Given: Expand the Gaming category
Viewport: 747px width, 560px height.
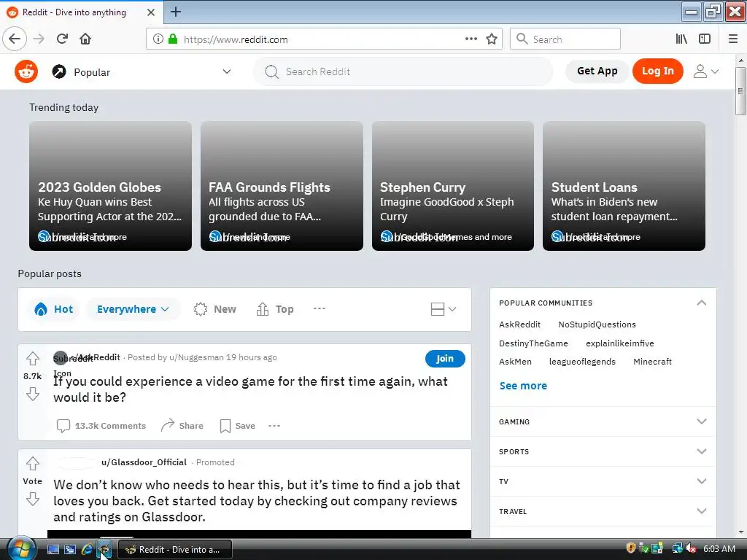Looking at the screenshot, I should pos(603,421).
